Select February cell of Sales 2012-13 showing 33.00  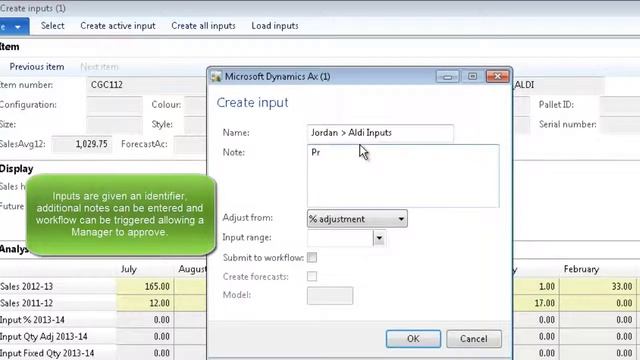point(598,287)
